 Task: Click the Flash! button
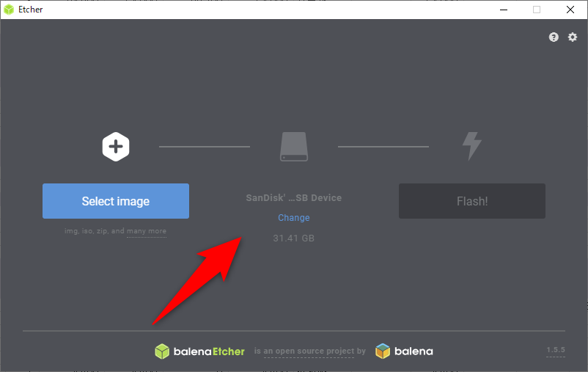pyautogui.click(x=471, y=201)
